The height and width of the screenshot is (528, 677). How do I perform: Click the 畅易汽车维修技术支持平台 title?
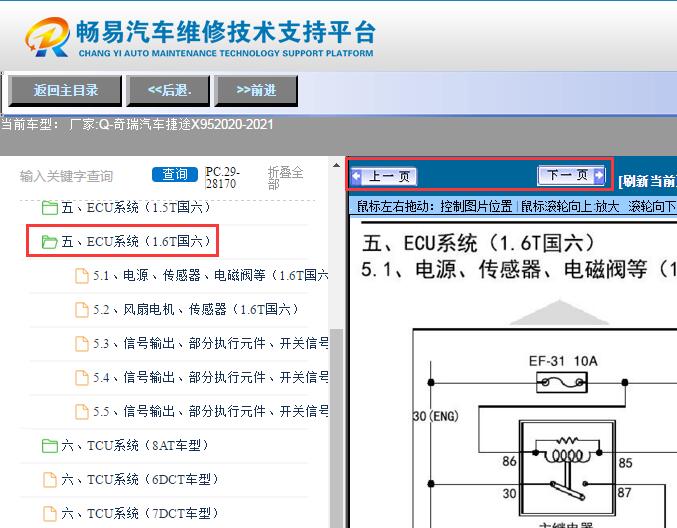[x=226, y=32]
